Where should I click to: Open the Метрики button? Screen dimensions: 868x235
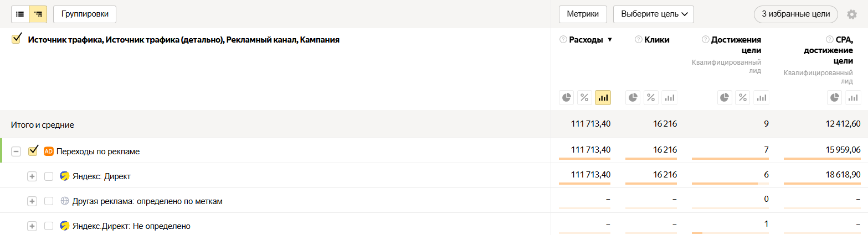(x=583, y=14)
